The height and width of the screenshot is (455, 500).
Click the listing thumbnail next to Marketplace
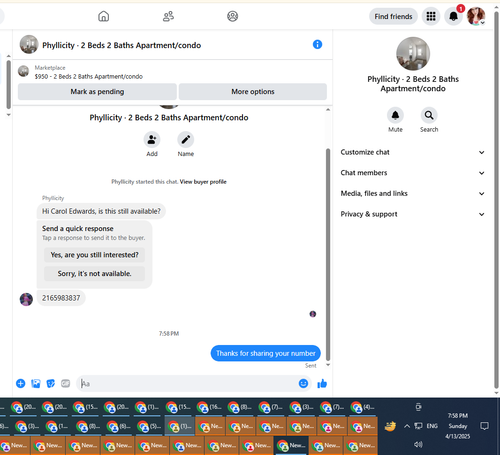pyautogui.click(x=23, y=71)
